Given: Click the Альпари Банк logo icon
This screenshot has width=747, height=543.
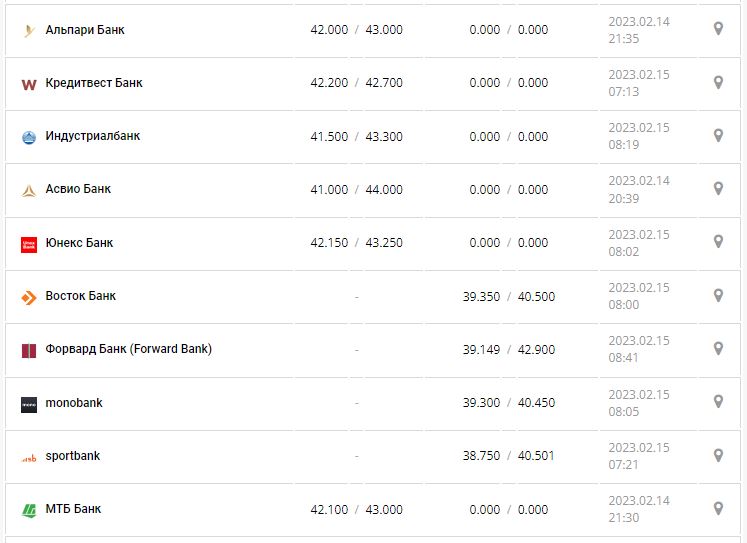Looking at the screenshot, I should point(28,30).
